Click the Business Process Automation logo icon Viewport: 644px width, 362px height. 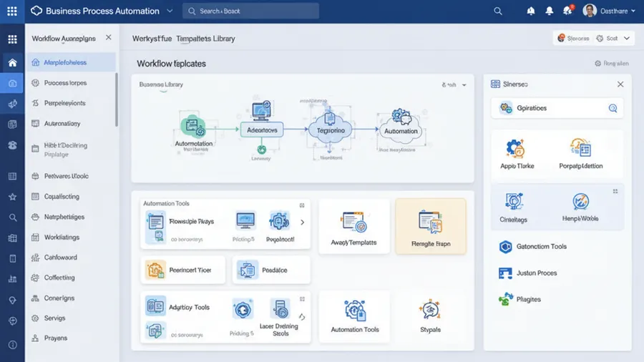click(36, 11)
